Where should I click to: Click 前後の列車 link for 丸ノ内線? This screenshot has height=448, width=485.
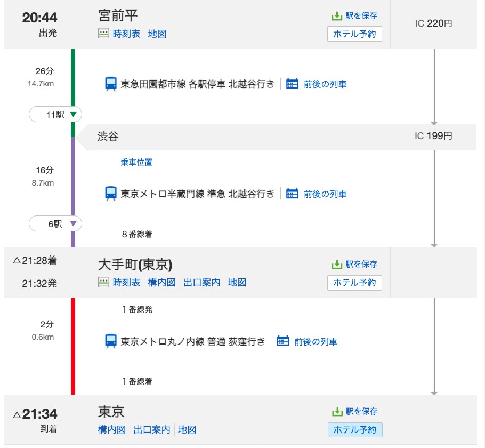tap(316, 341)
